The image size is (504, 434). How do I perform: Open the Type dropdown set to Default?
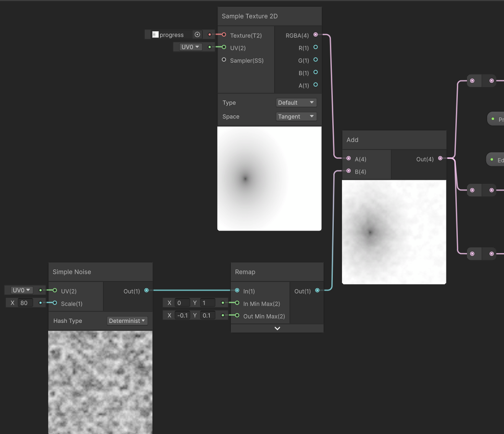point(296,102)
